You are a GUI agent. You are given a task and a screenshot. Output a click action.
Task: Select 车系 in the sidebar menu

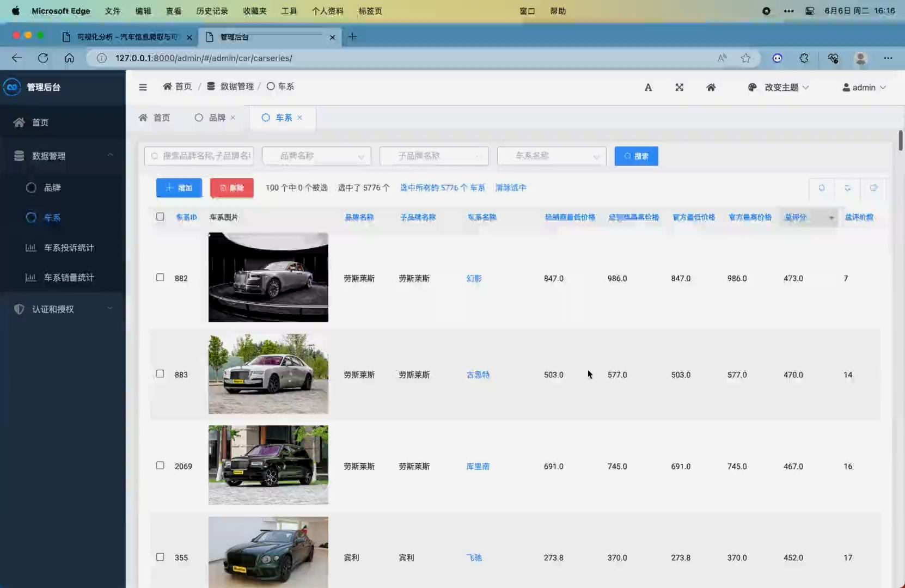(63, 218)
